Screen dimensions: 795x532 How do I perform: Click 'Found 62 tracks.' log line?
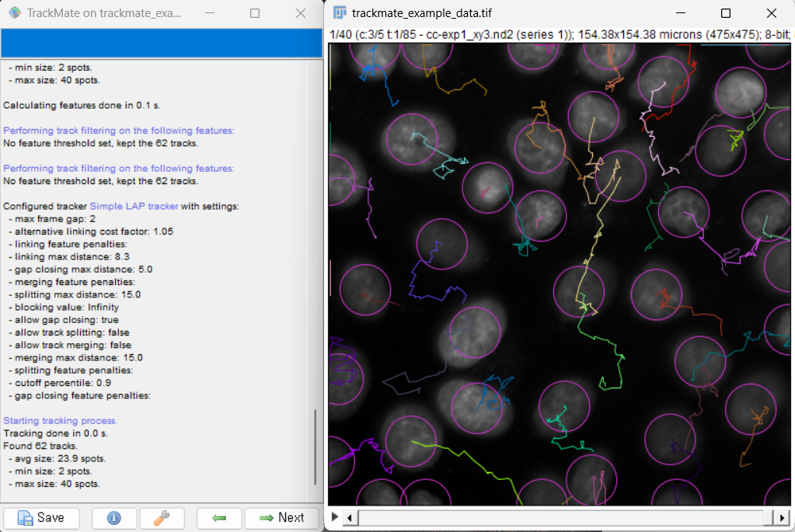point(40,446)
